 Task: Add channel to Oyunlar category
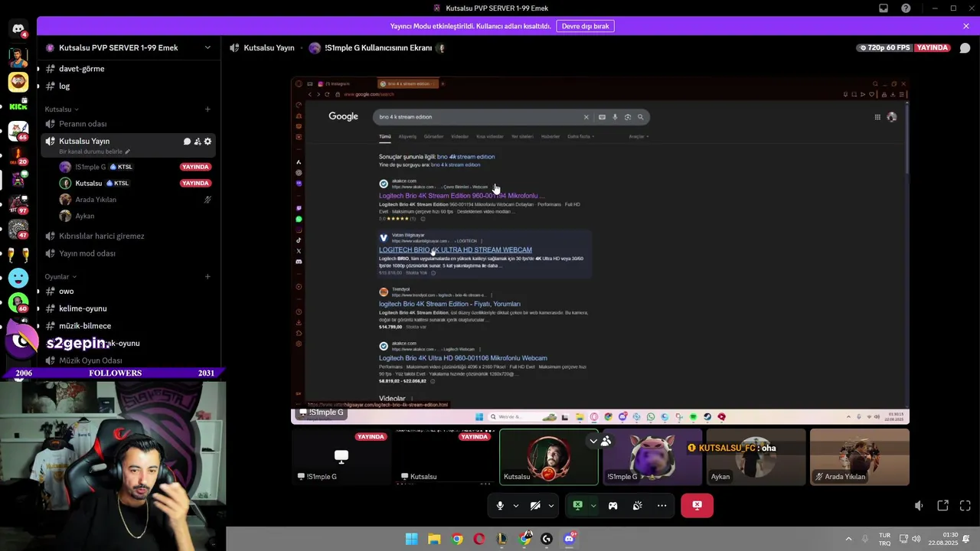(x=207, y=277)
